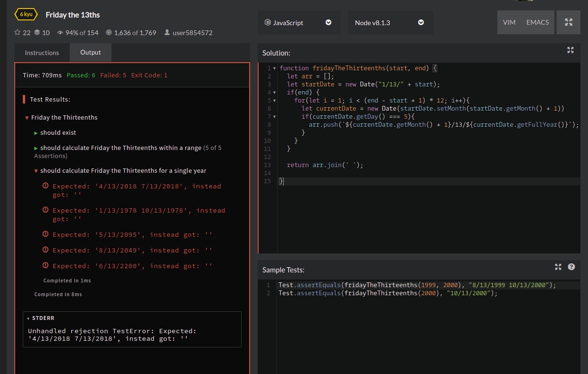Click the 6 kyu rank badge
Viewport: 588px width, 374px height.
tap(26, 15)
